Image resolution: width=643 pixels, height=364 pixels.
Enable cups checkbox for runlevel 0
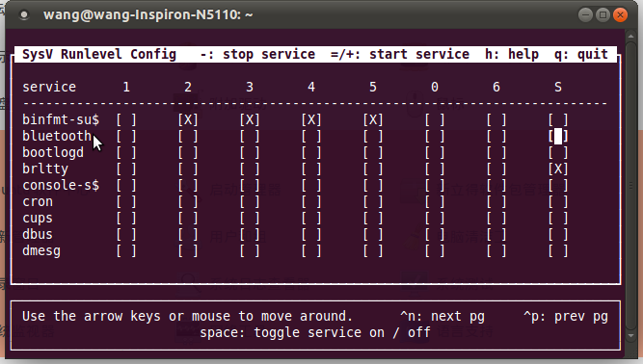point(435,218)
